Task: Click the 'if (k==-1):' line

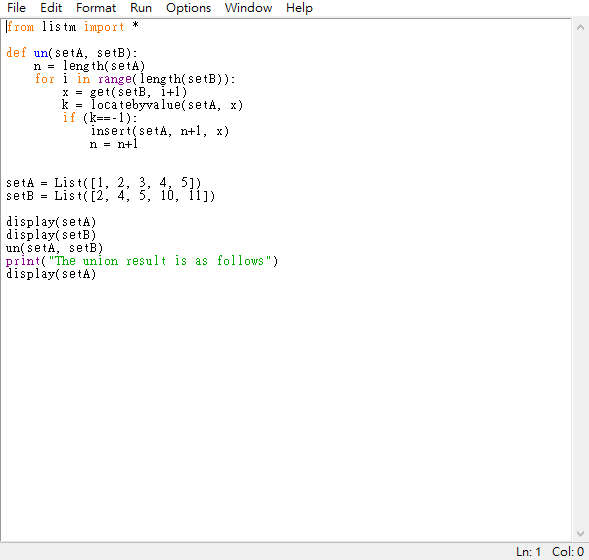Action: pyautogui.click(x=100, y=118)
